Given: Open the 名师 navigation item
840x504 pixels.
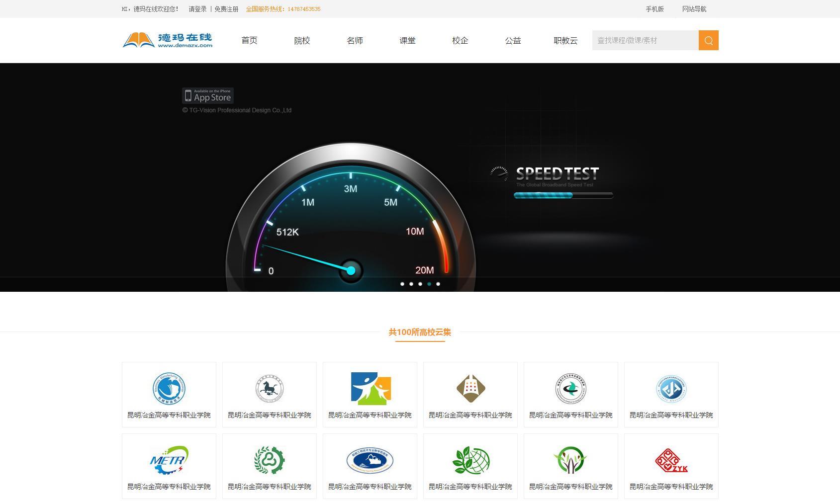Looking at the screenshot, I should pyautogui.click(x=355, y=40).
